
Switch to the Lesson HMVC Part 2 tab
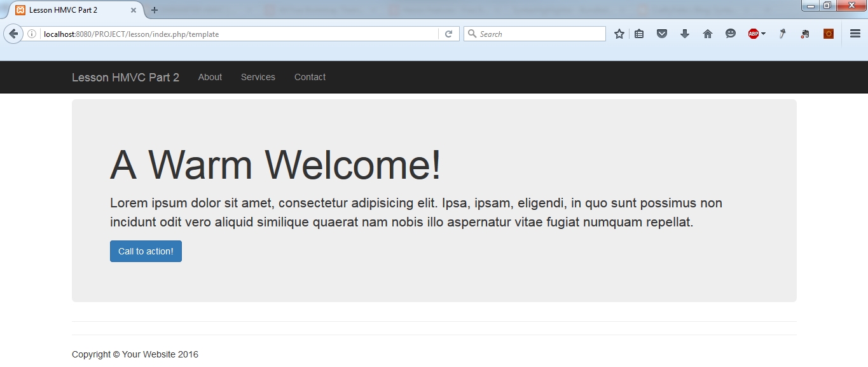click(x=70, y=10)
